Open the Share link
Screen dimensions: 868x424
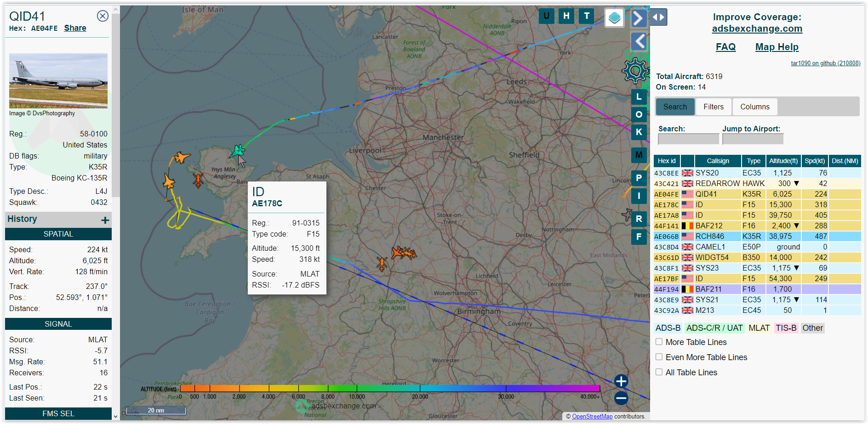(x=75, y=28)
